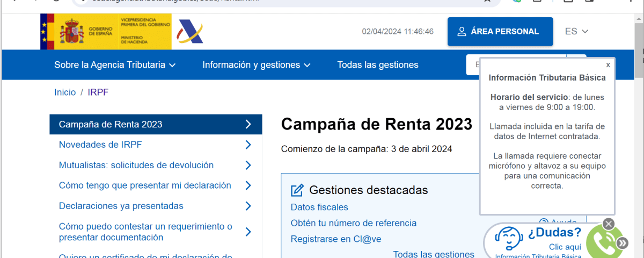Screen dimensions: 644x258
Task: Click the page vertical scrollbar
Action: pos(639,134)
